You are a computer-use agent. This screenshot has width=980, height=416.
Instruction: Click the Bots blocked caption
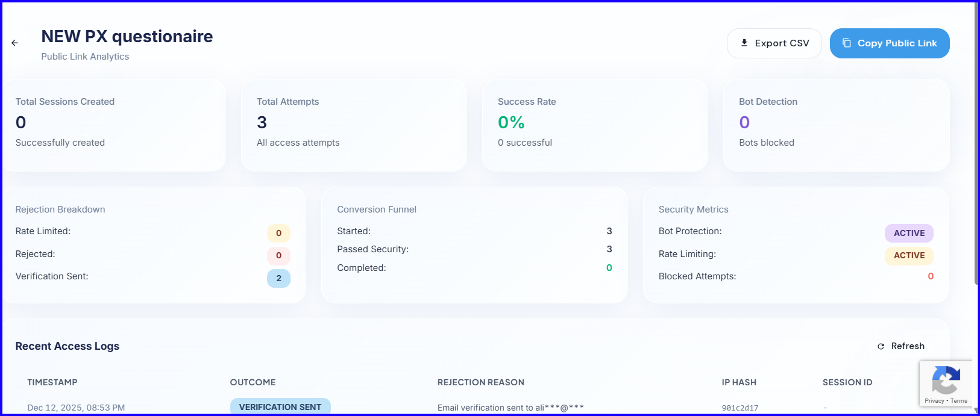click(767, 143)
